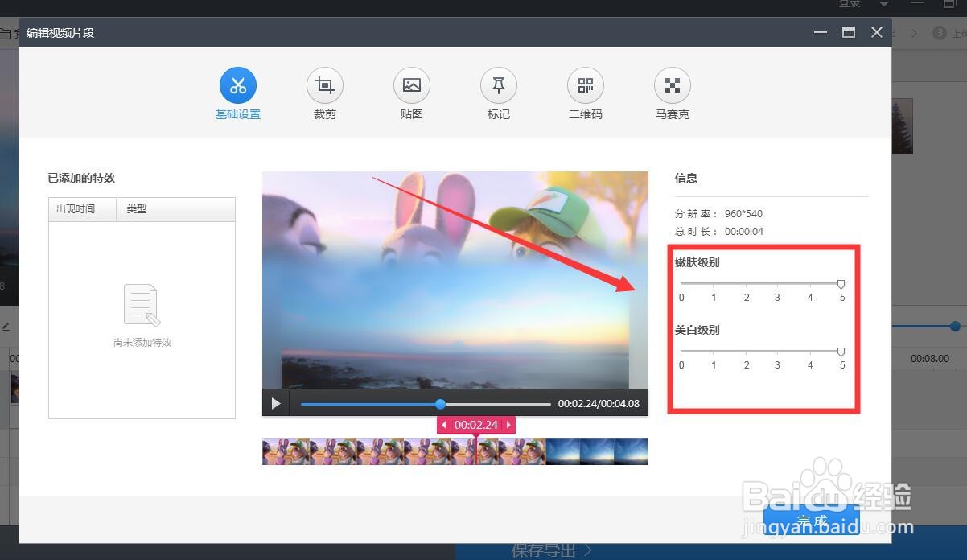967x560 pixels.
Task: Open the 马赛克 mosaic tool
Action: click(x=673, y=85)
